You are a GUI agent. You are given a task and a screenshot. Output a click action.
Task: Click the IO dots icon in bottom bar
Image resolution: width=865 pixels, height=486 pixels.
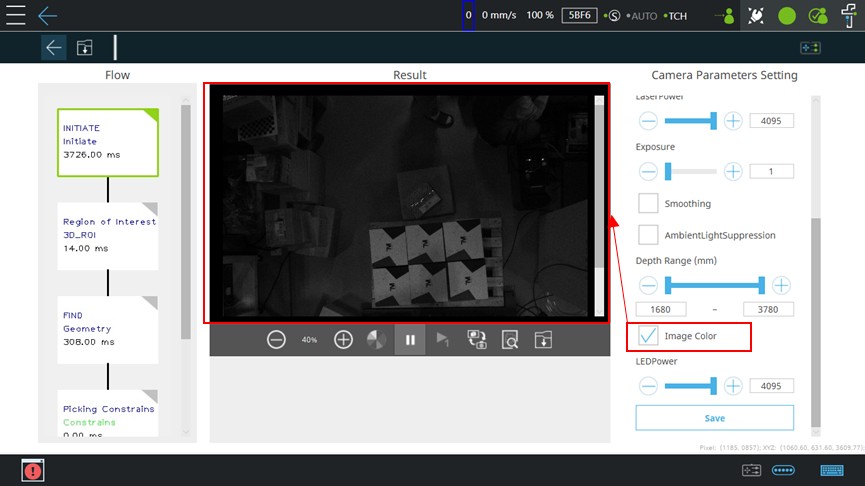[783, 470]
